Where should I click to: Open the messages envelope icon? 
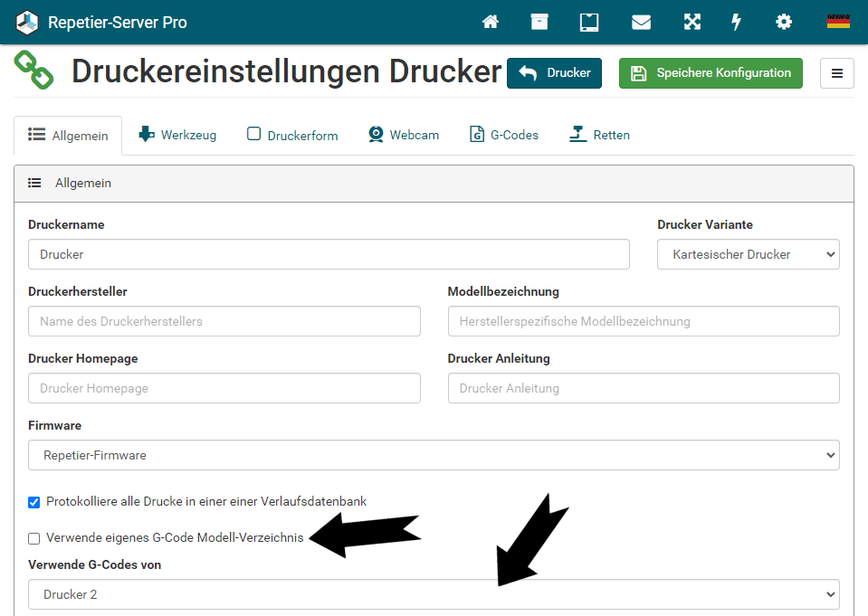pos(641,22)
